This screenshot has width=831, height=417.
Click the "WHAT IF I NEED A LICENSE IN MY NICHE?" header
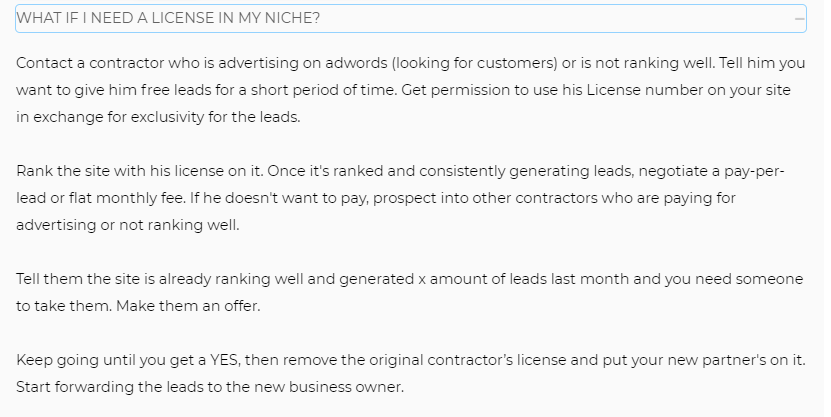(x=411, y=19)
